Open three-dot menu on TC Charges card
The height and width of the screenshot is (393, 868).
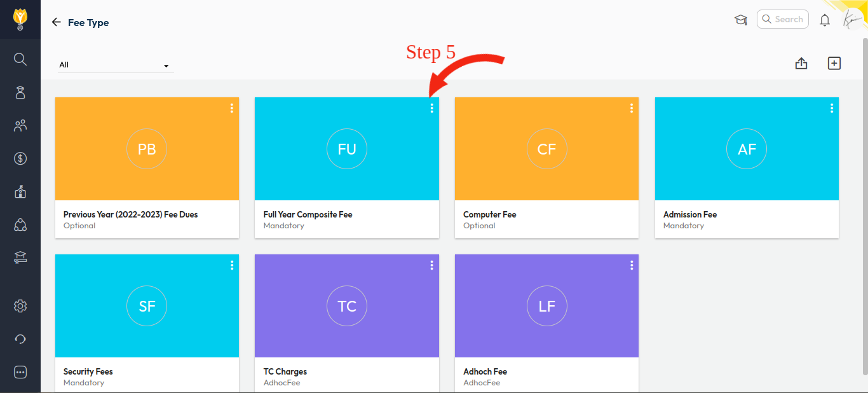coord(431,265)
